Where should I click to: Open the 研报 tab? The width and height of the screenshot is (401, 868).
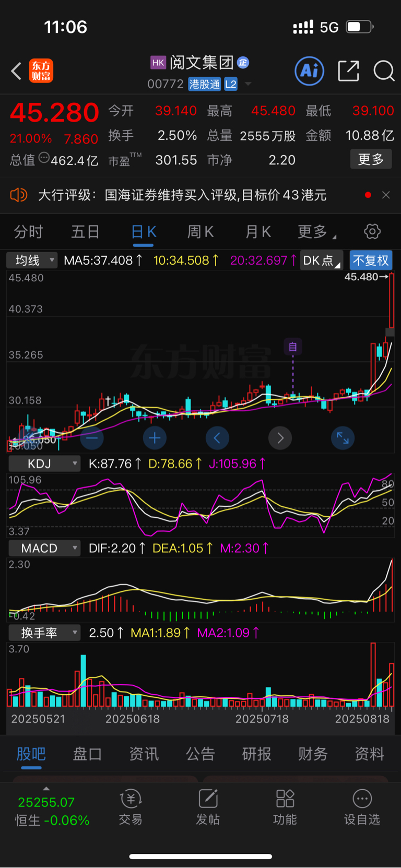[x=256, y=754]
